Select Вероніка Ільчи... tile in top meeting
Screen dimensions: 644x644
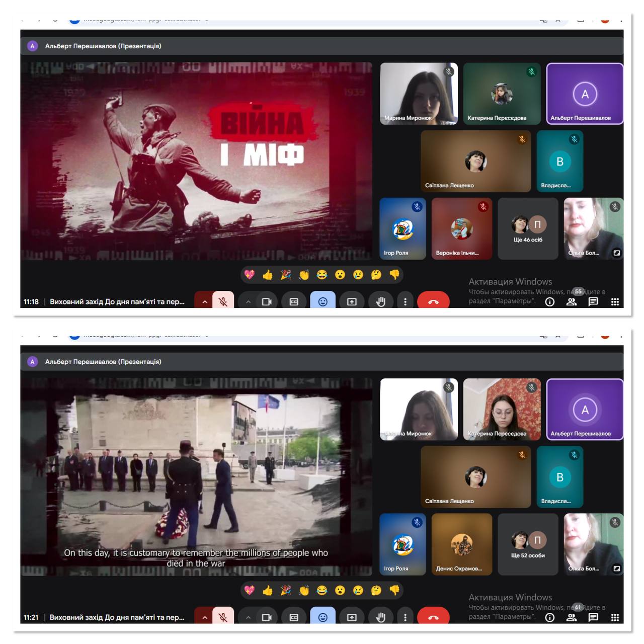tap(461, 228)
